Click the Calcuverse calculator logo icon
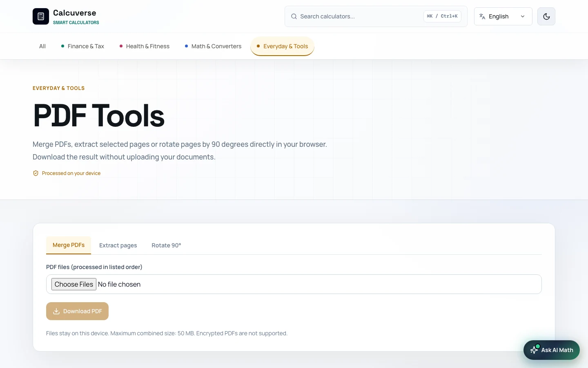 click(41, 16)
